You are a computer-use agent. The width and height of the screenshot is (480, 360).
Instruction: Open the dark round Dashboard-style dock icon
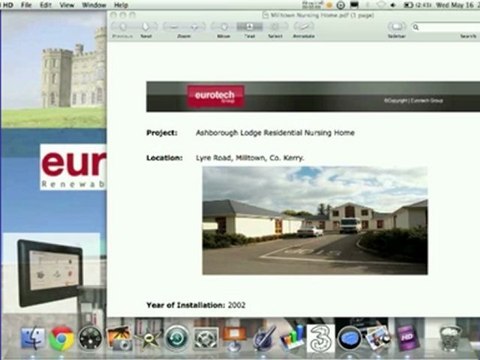pyautogui.click(x=90, y=339)
